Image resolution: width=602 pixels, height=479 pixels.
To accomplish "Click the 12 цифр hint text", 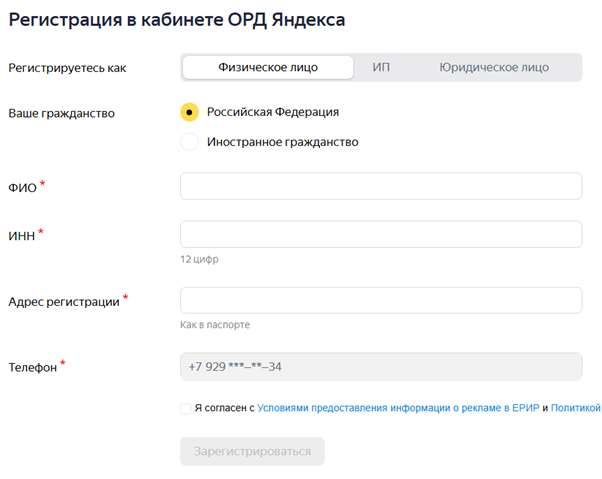I will click(199, 259).
